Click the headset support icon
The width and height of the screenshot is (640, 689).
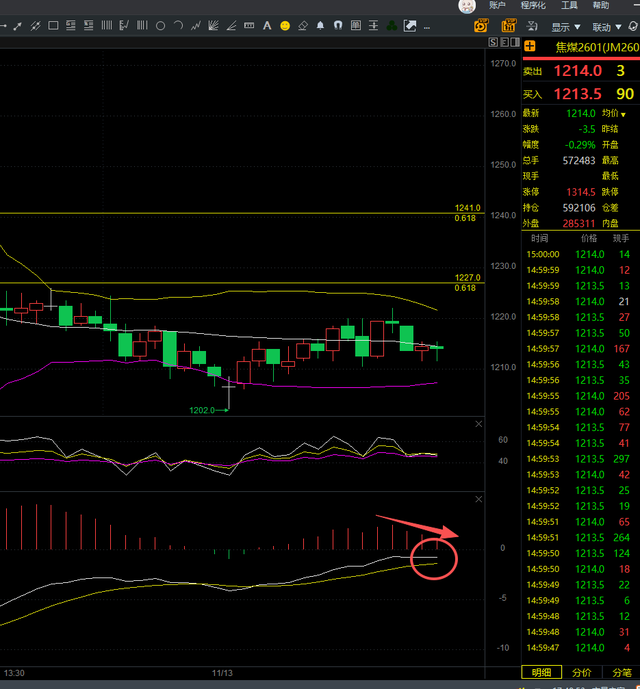pos(633,26)
